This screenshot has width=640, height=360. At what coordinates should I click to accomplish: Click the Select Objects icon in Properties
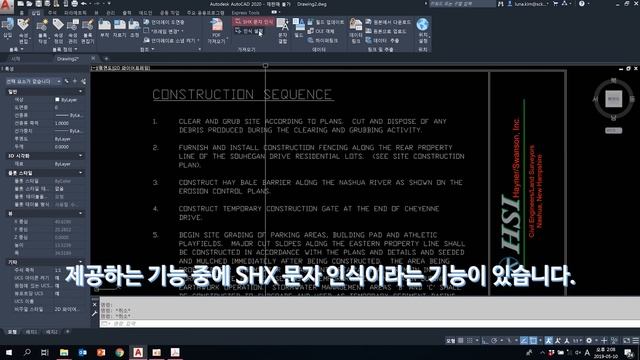75,82
